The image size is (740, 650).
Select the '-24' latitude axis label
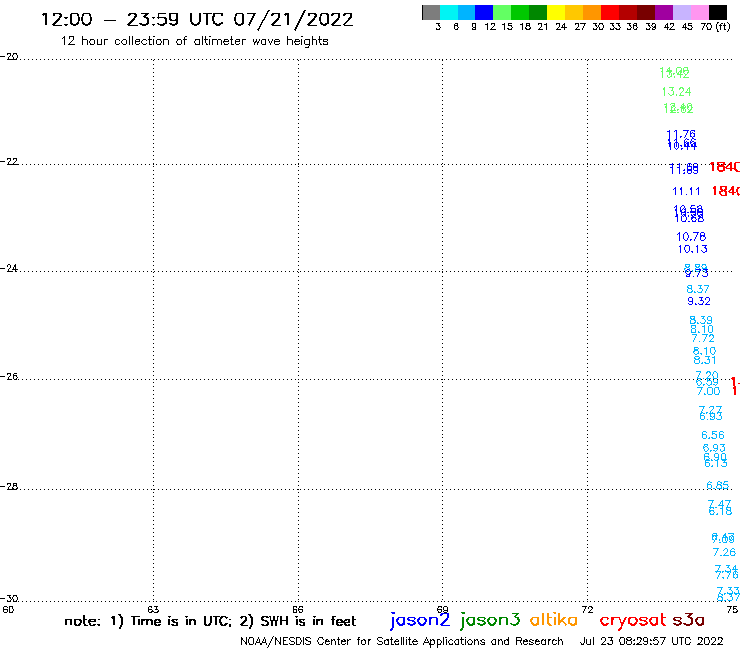(x=9, y=268)
